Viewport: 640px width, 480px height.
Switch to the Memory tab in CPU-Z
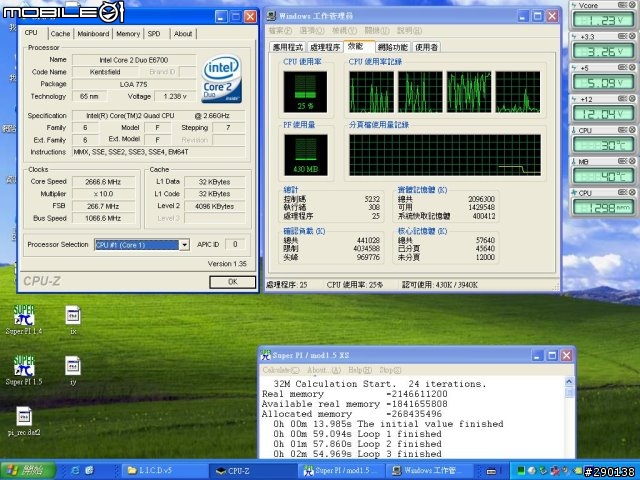[127, 33]
